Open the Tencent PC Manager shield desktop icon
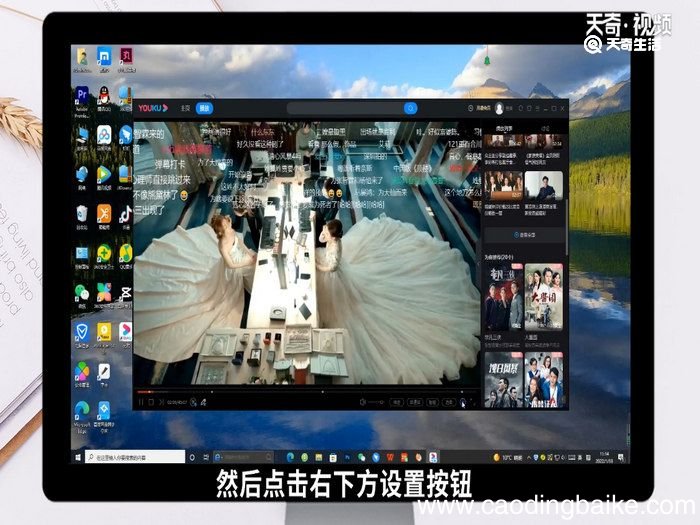The height and width of the screenshot is (525, 700). tap(82, 334)
